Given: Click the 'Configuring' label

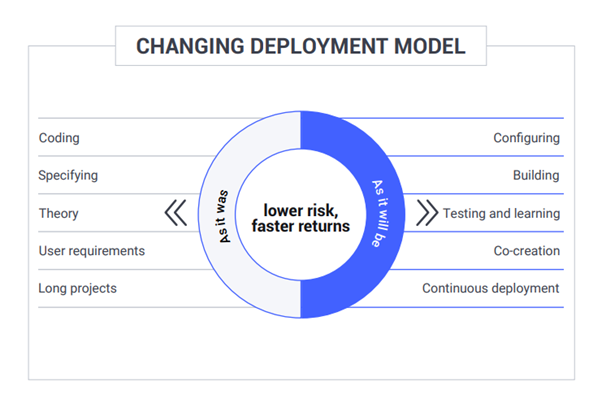Looking at the screenshot, I should point(526,138).
